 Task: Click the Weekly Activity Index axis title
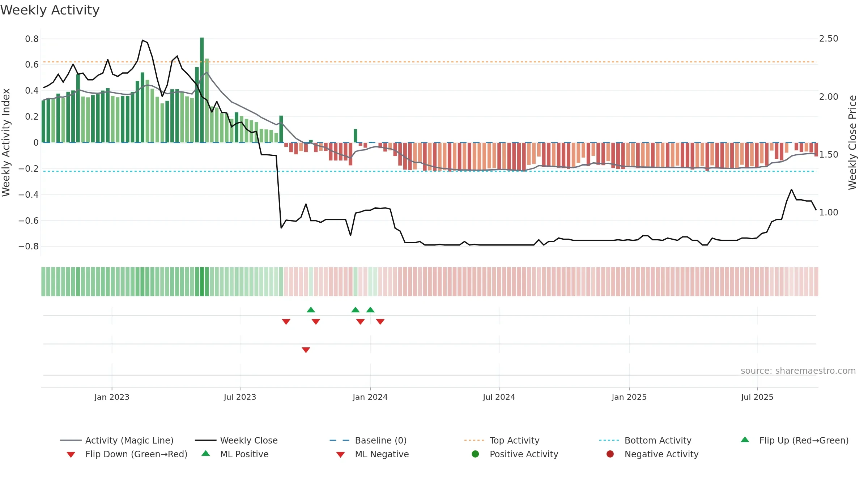tap(6, 142)
